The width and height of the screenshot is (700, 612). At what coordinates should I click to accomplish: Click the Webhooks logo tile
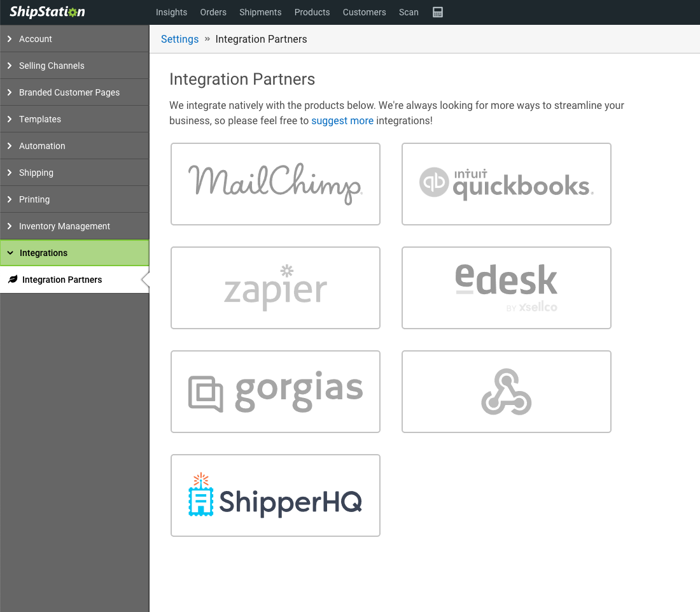tap(506, 392)
